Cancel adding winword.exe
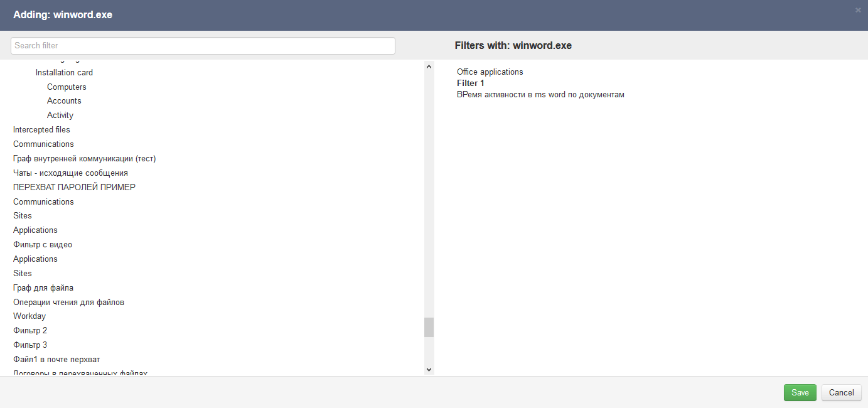The height and width of the screenshot is (408, 868). click(841, 392)
